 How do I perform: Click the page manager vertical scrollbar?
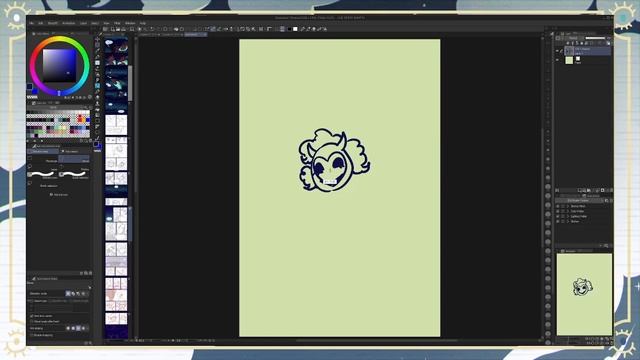(130, 84)
